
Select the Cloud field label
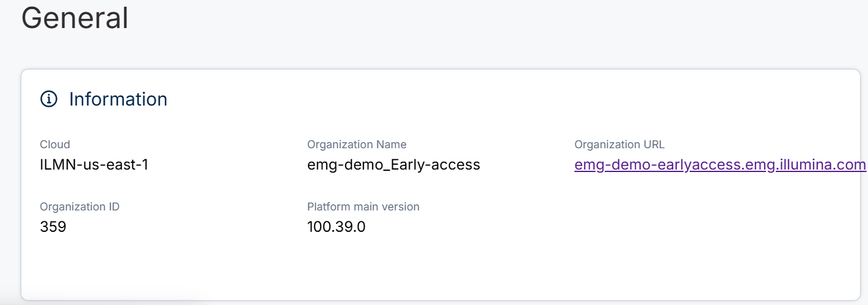click(55, 145)
